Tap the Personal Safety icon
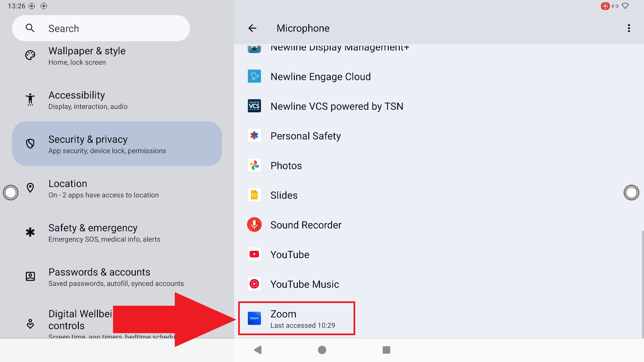Image resolution: width=644 pixels, height=362 pixels. click(254, 136)
